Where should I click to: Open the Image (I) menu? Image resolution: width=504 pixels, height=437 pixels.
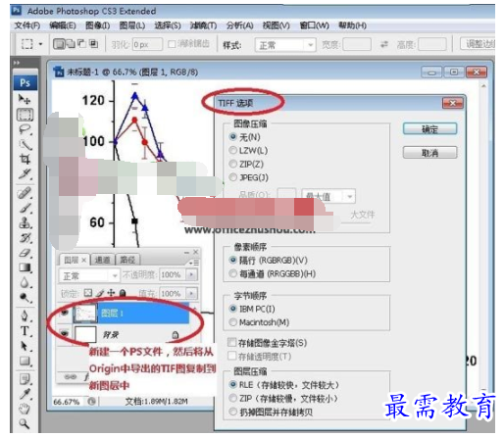coord(97,25)
